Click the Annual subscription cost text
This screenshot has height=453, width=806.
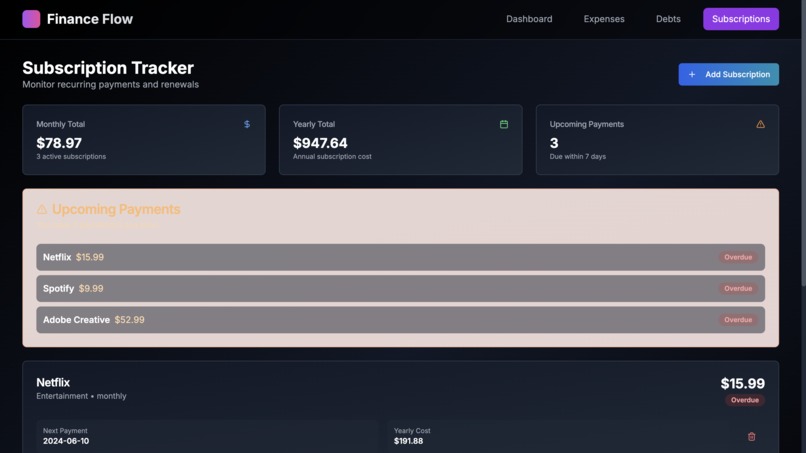pos(332,156)
